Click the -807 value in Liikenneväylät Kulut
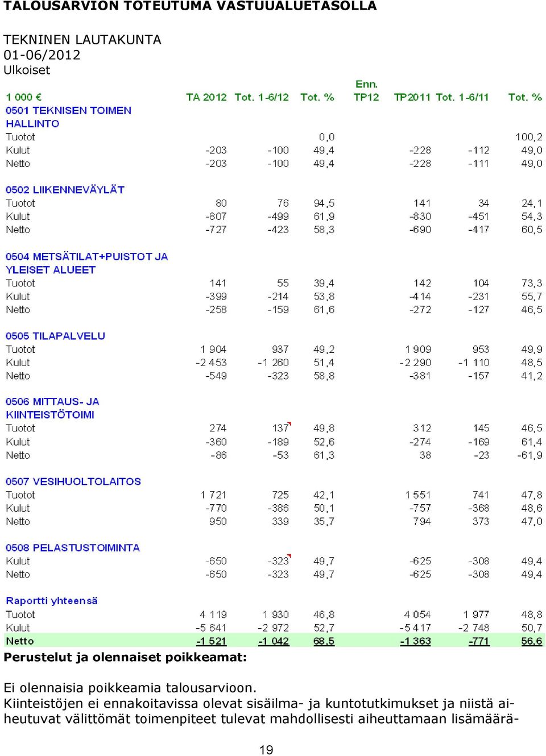Image resolution: width=546 pixels, height=756 pixels. 216,217
